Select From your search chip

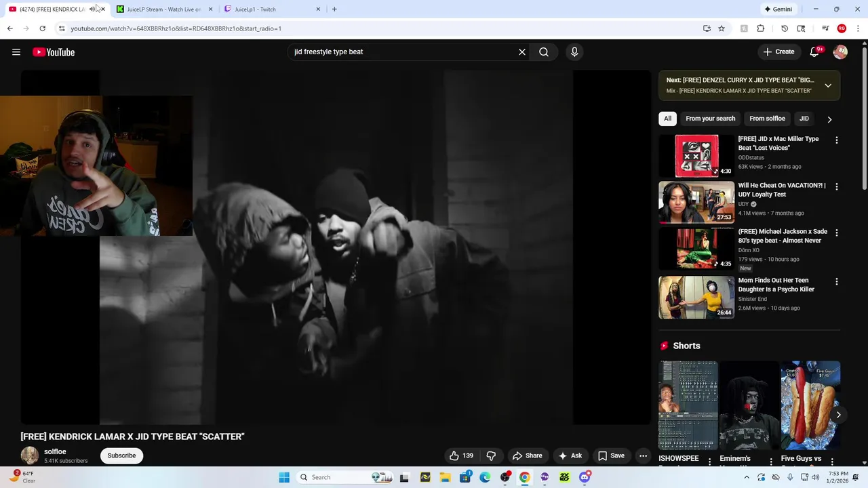[x=710, y=119]
